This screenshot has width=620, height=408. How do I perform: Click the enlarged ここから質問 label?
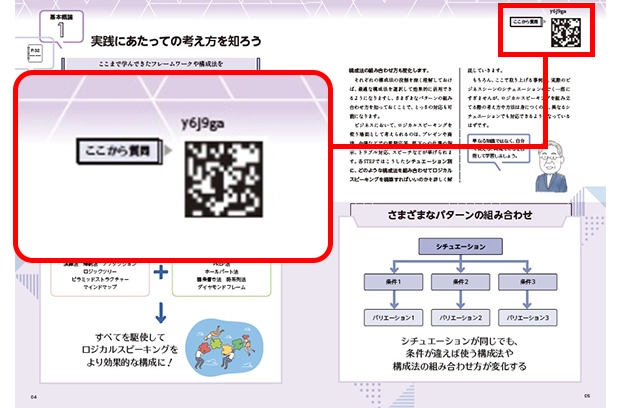119,151
